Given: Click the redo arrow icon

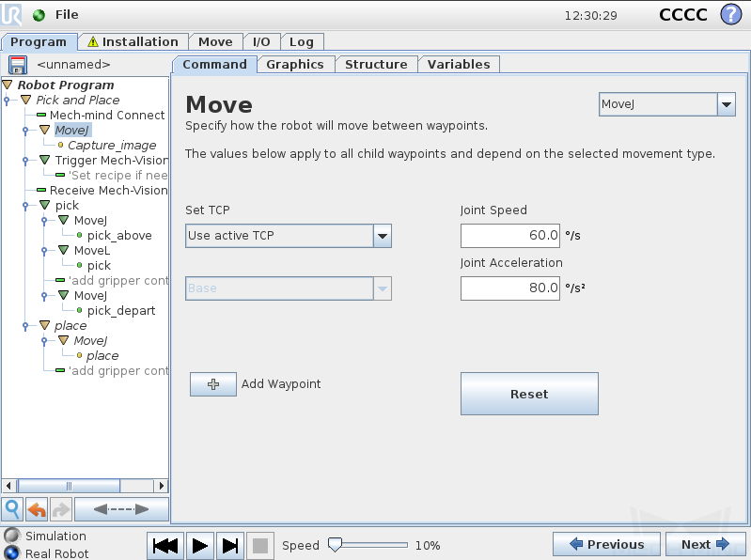Looking at the screenshot, I should 61,509.
